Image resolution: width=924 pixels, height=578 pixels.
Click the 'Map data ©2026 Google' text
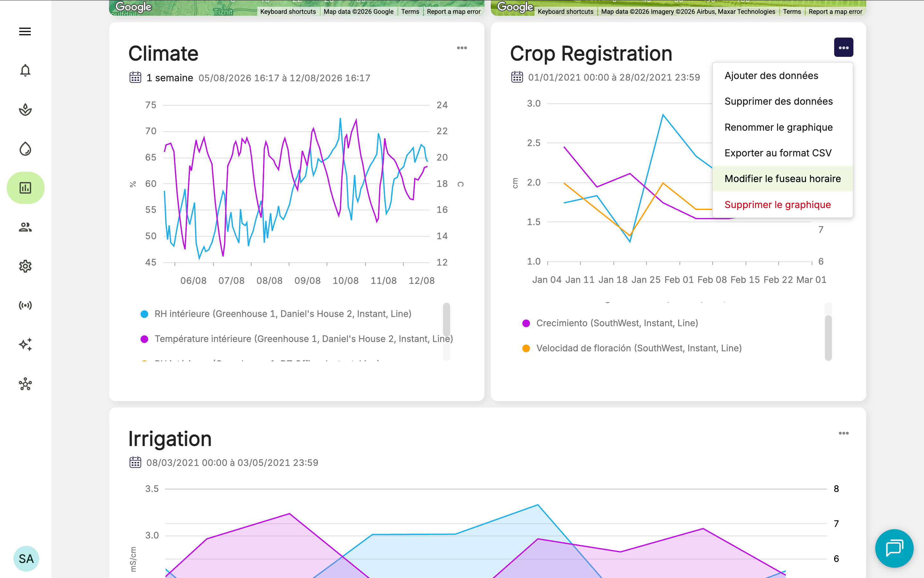[358, 12]
